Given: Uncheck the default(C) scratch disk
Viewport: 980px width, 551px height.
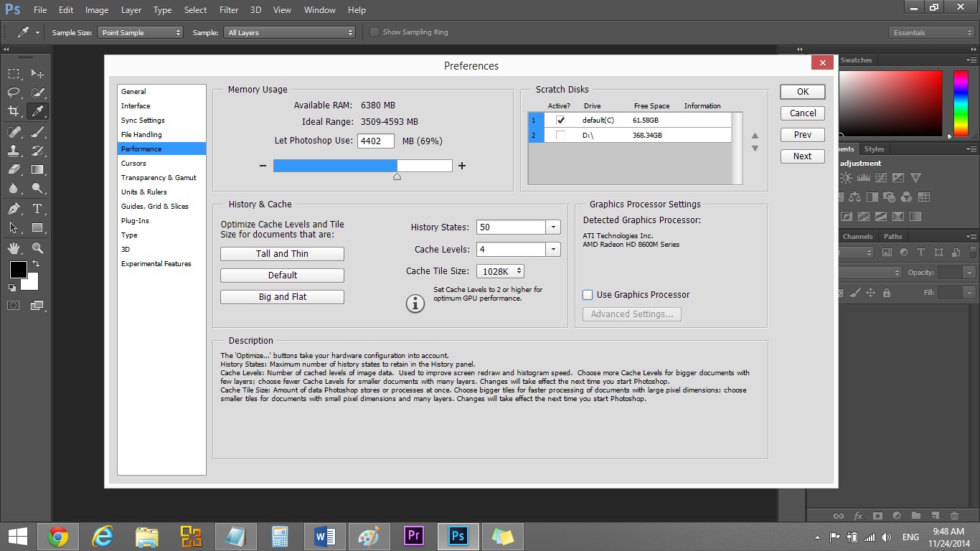Looking at the screenshot, I should point(560,120).
